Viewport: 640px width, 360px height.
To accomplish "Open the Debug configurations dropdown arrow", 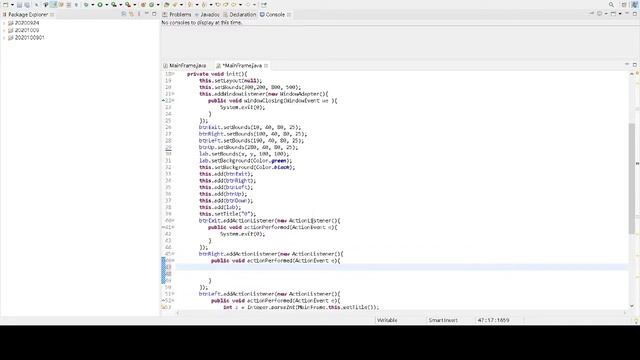I will pyautogui.click(x=93, y=5).
